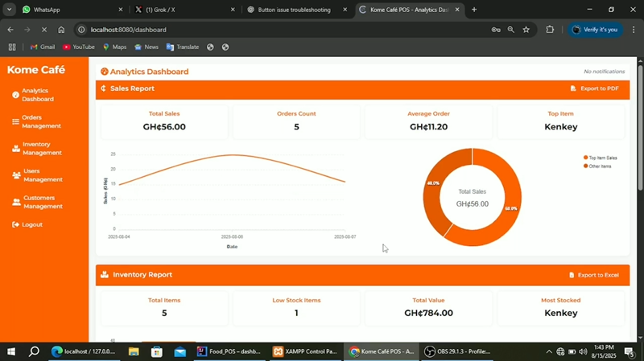
Task: Open XAMPP Control Panel from the taskbar
Action: click(305, 351)
